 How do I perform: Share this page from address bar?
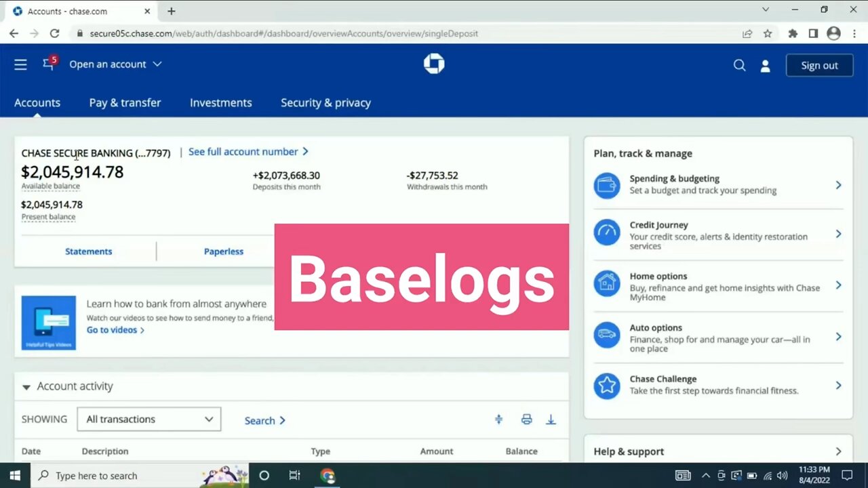tap(747, 33)
